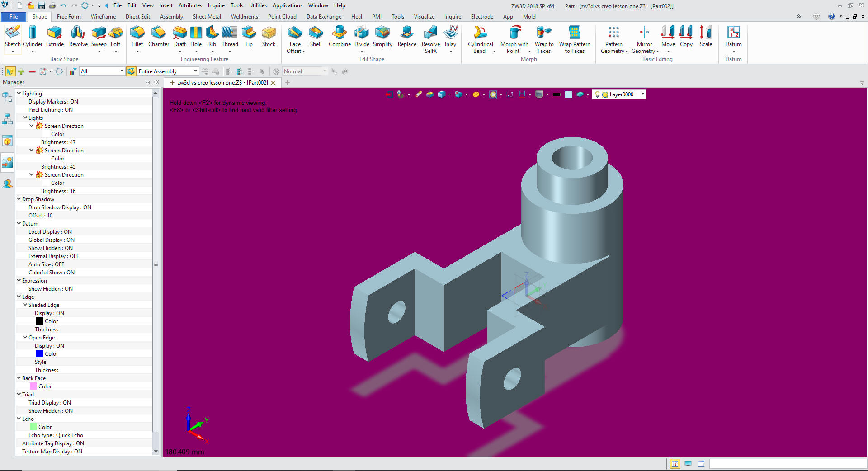Select the Chamfer tool
This screenshot has height=471, width=868.
[158, 36]
